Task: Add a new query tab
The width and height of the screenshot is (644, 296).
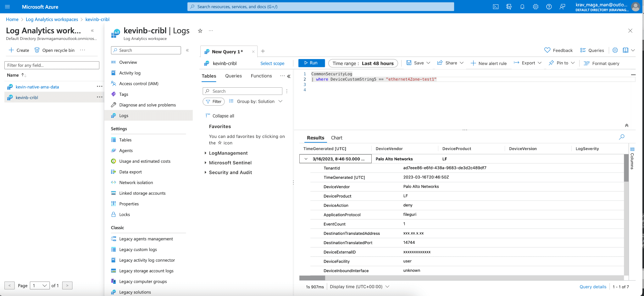Action: click(x=263, y=51)
